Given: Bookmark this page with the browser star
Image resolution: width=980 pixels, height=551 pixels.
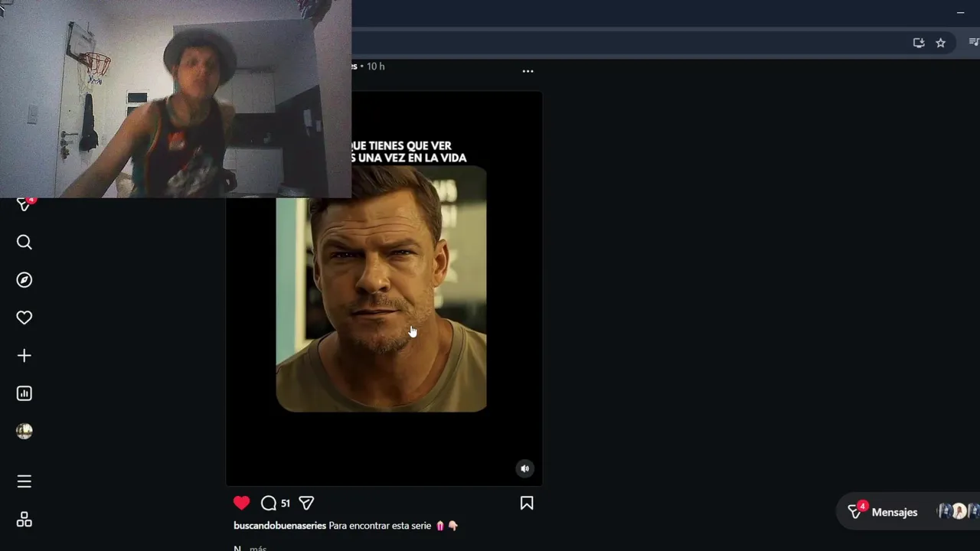Looking at the screenshot, I should click(941, 43).
